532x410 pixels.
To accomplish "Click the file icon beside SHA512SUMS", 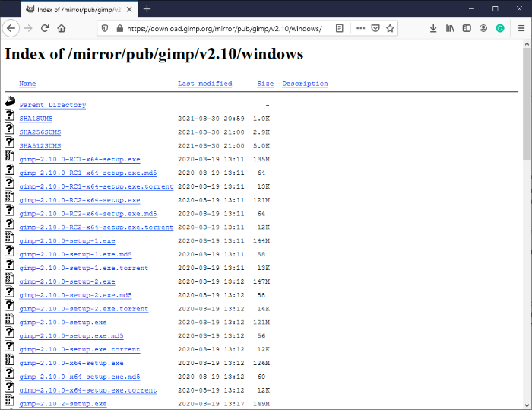I will pos(9,142).
